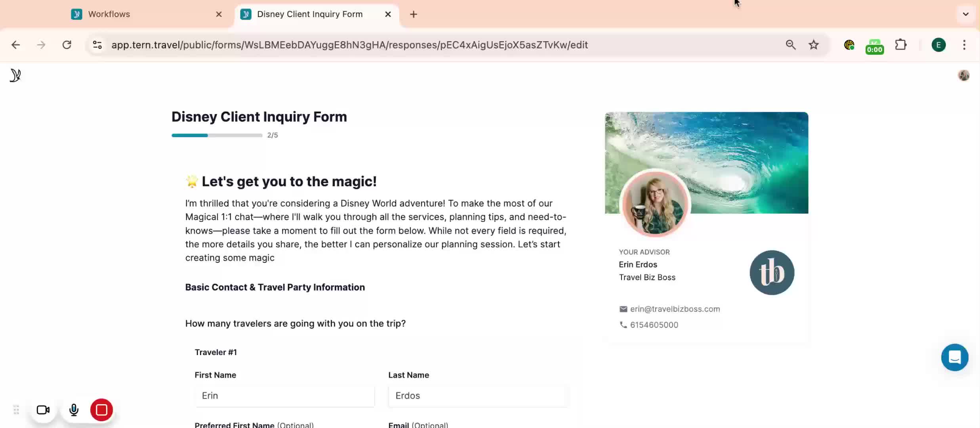980x428 pixels.
Task: Open the green 0:00 recorder extension
Action: tap(875, 46)
